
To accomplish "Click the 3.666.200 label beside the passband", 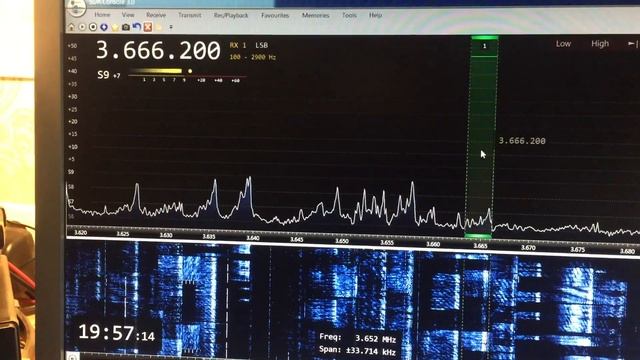I will [x=522, y=141].
